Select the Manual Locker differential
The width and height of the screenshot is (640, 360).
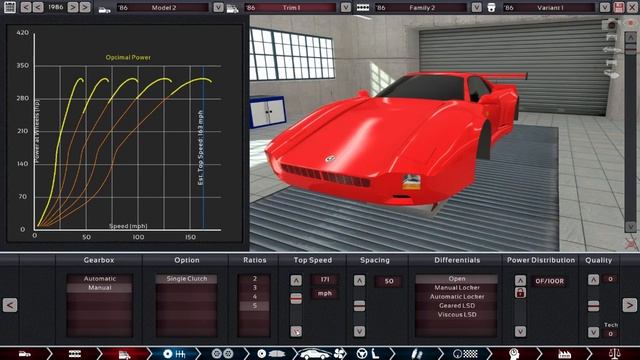point(457,287)
